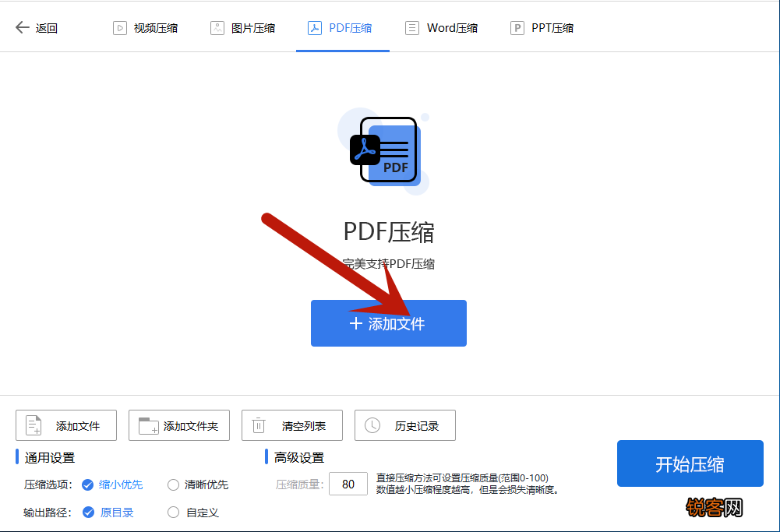The image size is (780, 532).
Task: Open 历史记录 history records
Action: pyautogui.click(x=405, y=425)
